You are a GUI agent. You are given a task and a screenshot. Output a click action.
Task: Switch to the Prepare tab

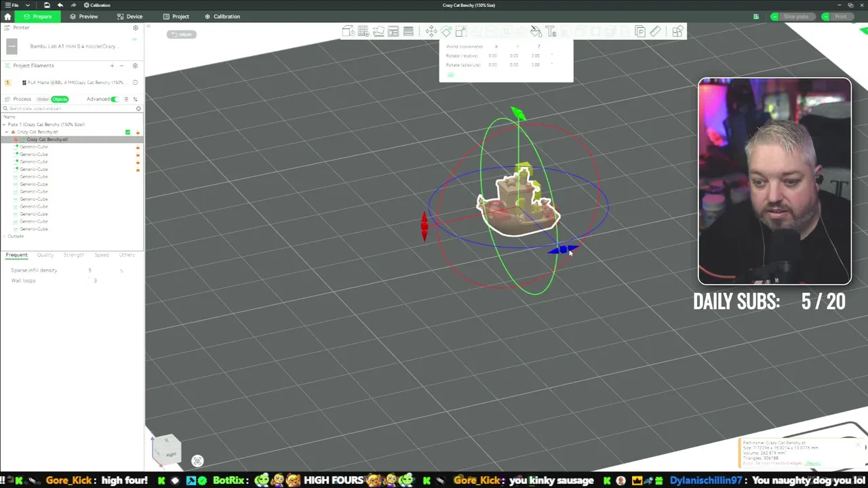coord(37,16)
